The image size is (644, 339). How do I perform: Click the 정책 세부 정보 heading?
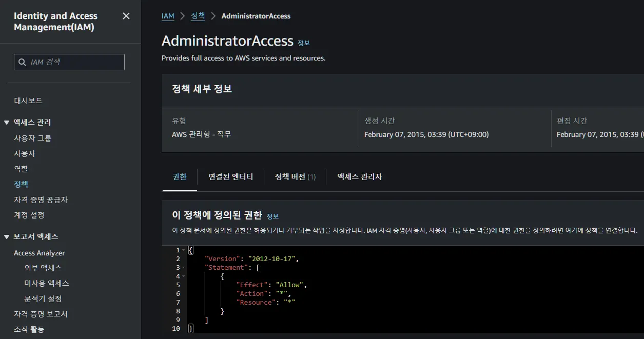click(202, 89)
